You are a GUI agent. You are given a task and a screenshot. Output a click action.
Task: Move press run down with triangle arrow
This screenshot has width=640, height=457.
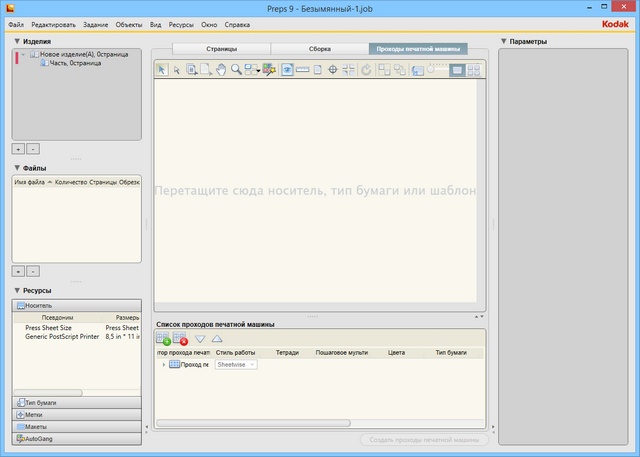click(199, 339)
